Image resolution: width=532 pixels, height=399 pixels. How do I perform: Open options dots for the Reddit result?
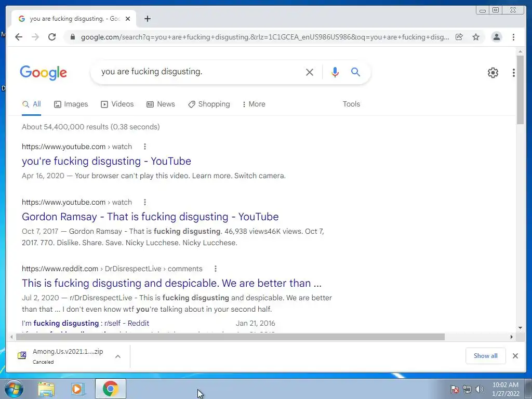(x=216, y=269)
